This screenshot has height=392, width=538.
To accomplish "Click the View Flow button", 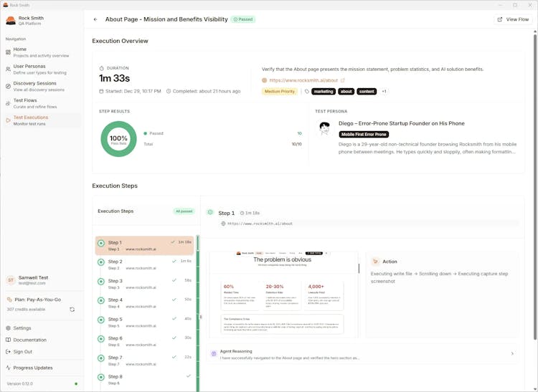I will click(x=513, y=19).
